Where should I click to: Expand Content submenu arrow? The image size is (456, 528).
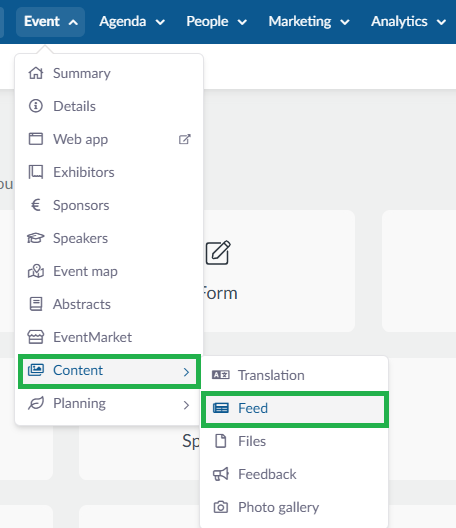(x=186, y=372)
